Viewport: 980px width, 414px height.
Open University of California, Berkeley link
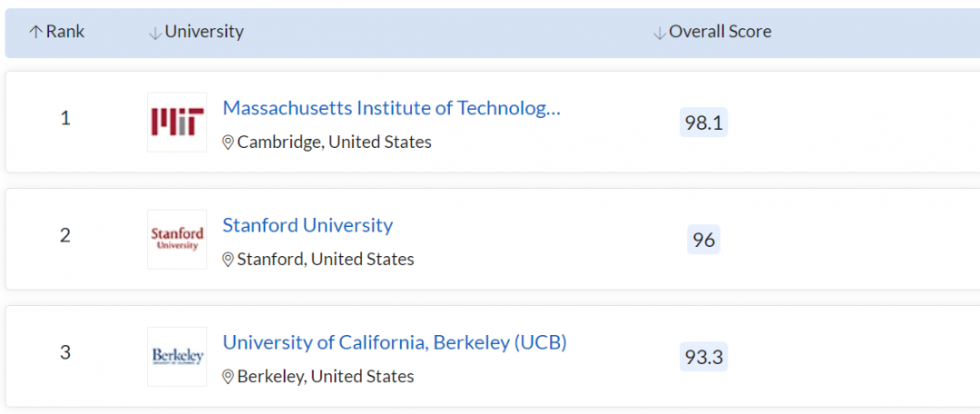pyautogui.click(x=395, y=342)
